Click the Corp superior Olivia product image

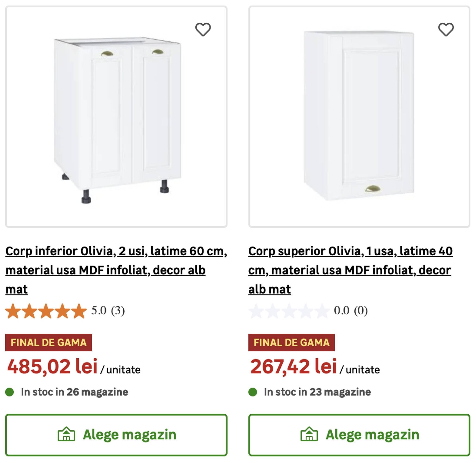tap(360, 117)
